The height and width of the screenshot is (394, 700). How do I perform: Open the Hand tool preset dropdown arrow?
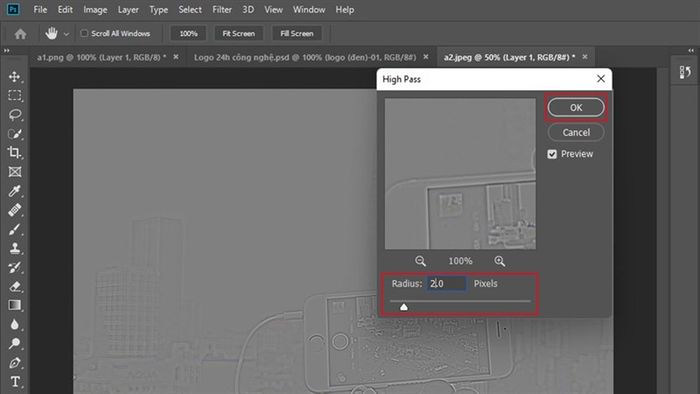click(x=66, y=34)
